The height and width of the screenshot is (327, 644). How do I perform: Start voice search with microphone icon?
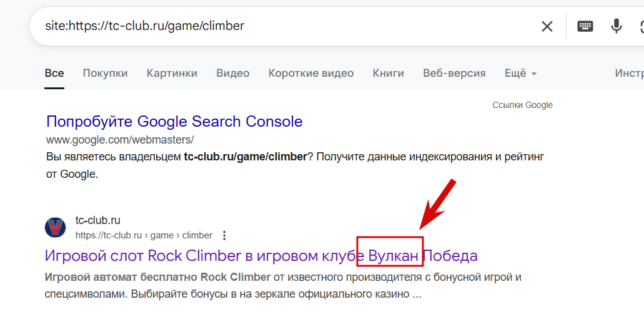pyautogui.click(x=616, y=26)
